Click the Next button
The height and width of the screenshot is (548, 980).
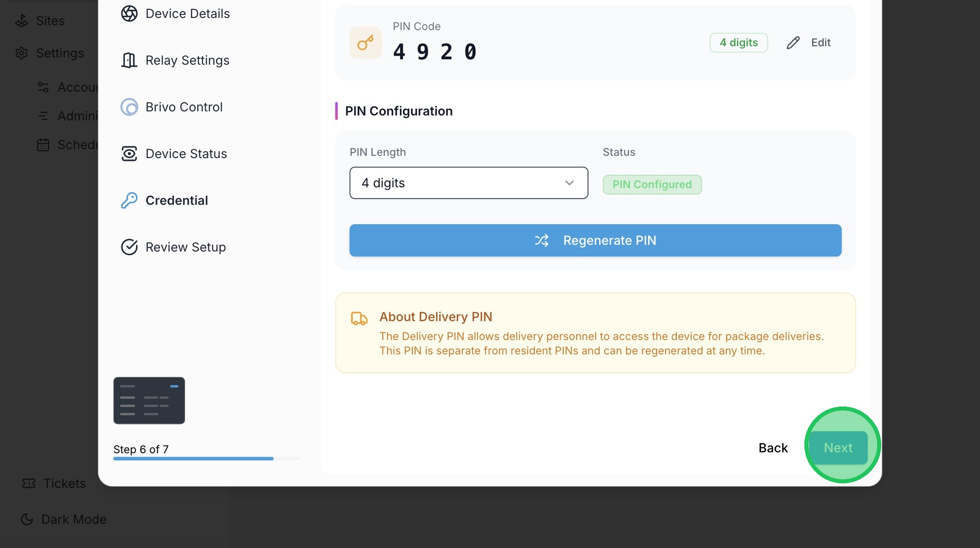pos(838,448)
